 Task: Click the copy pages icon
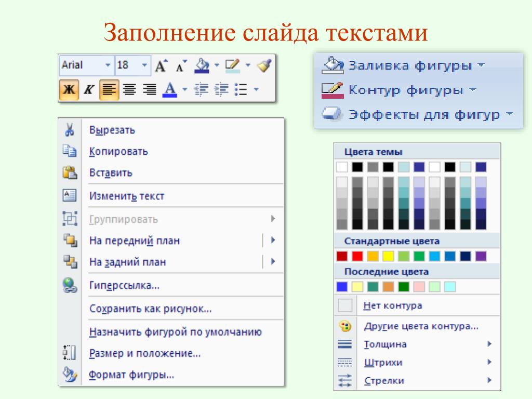point(70,151)
